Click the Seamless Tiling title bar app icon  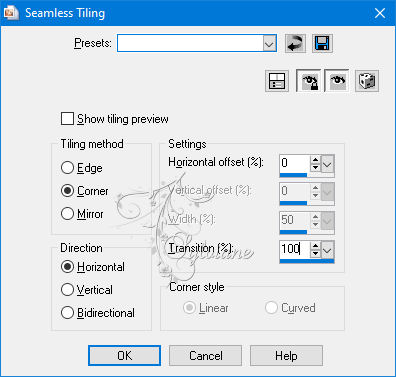pos(10,13)
